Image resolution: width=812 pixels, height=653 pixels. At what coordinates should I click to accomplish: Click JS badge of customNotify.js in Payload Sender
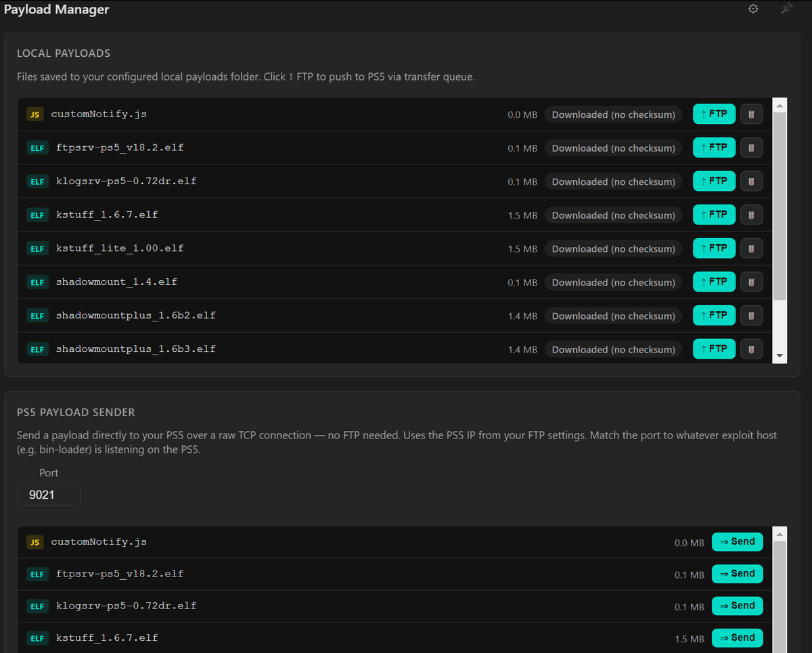[35, 542]
